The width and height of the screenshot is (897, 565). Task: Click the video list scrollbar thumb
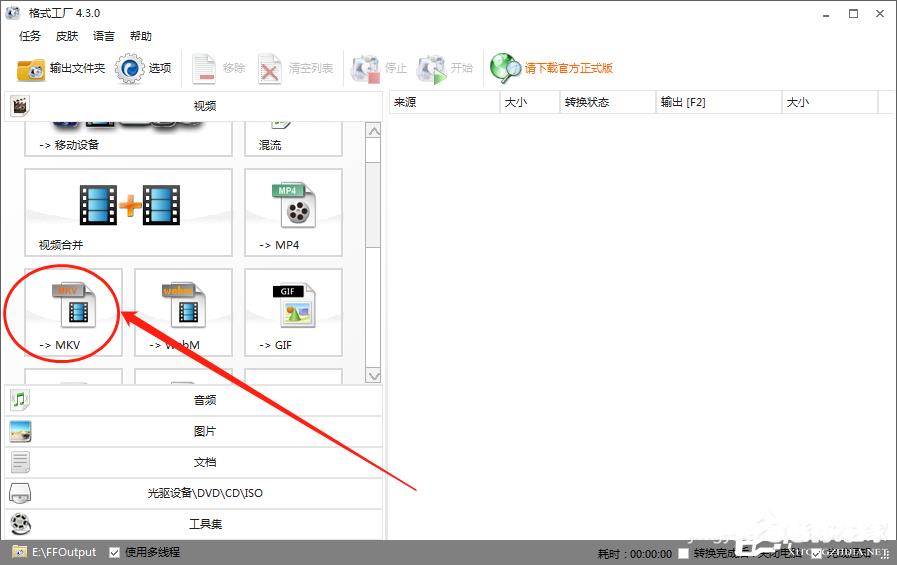(x=374, y=205)
